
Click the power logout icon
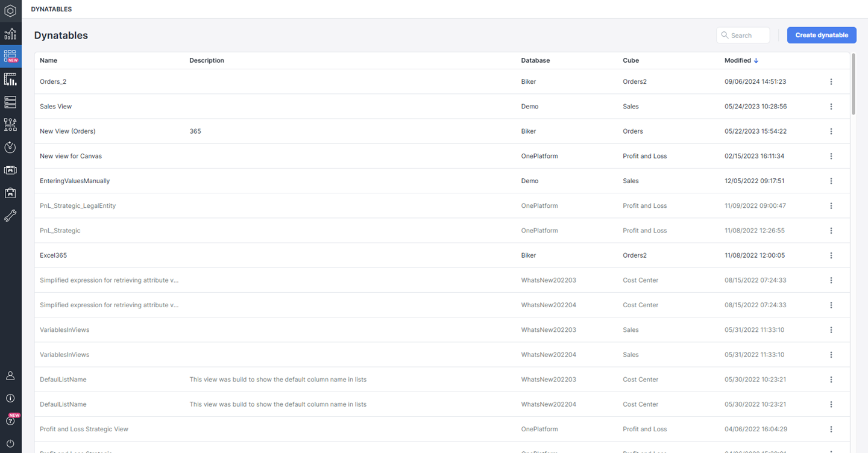tap(10, 443)
